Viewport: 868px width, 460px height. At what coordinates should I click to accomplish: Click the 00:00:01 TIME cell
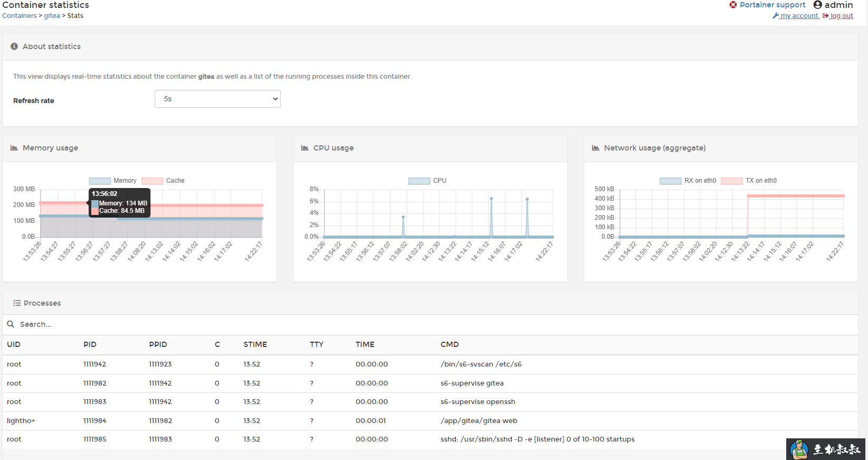click(x=370, y=421)
